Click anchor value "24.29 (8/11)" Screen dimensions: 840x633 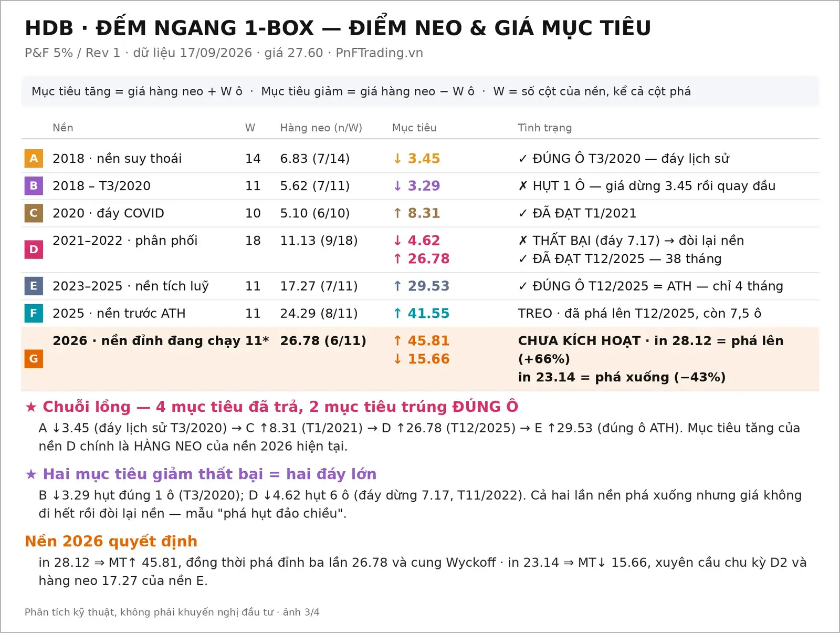tap(319, 314)
